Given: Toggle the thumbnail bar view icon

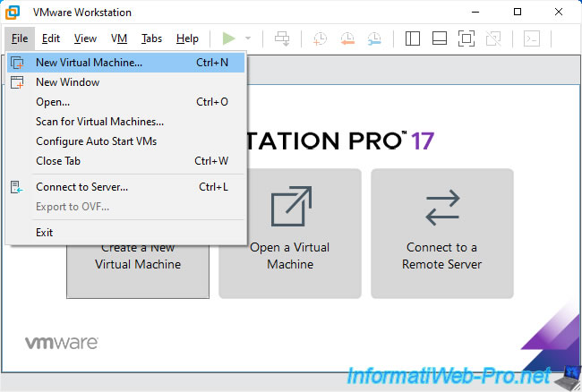Looking at the screenshot, I should click(x=440, y=38).
